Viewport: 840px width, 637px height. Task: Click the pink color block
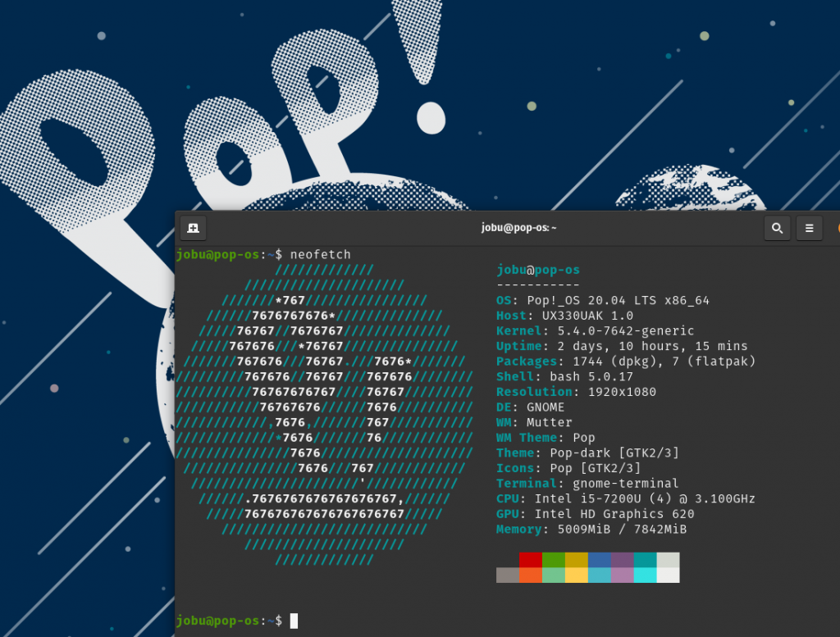[x=623, y=575]
